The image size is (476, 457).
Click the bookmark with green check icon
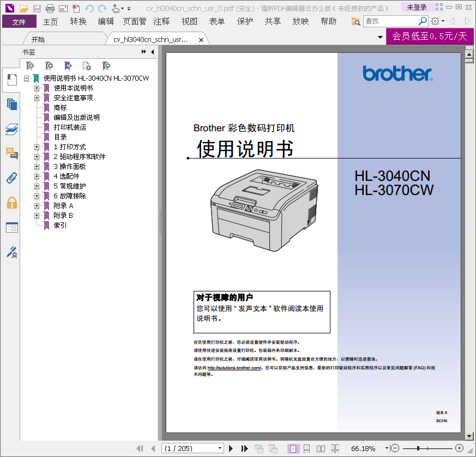[x=106, y=65]
